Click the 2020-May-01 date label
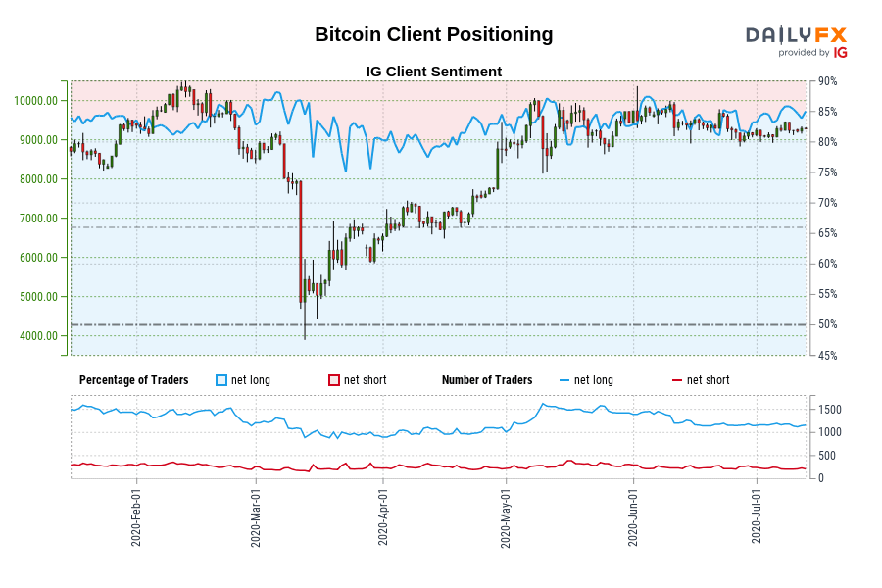The image size is (882, 588). [505, 517]
